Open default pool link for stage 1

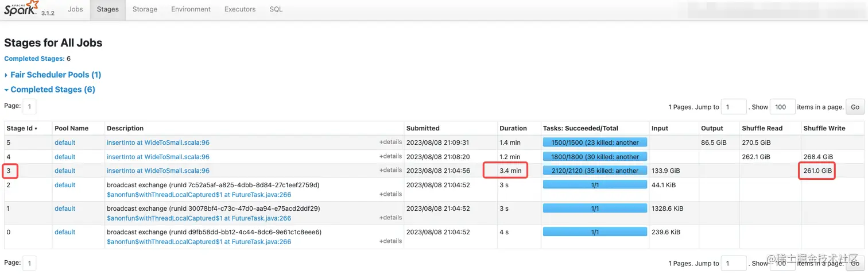[x=65, y=209]
